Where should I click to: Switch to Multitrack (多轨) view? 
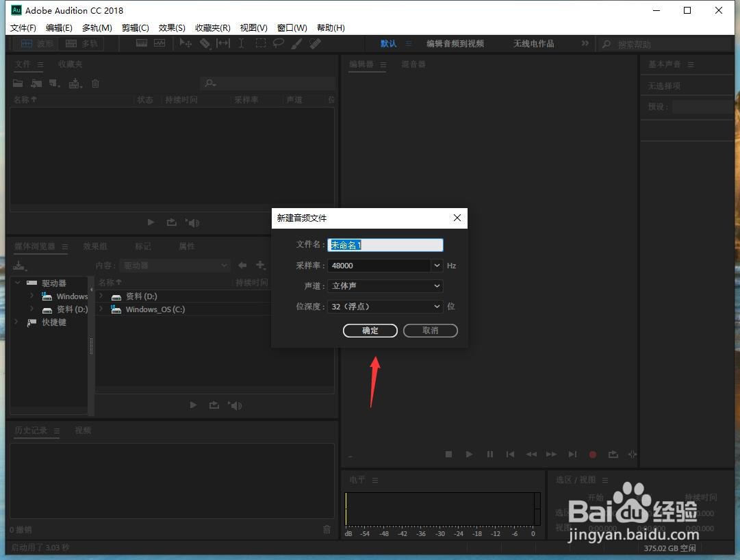81,44
